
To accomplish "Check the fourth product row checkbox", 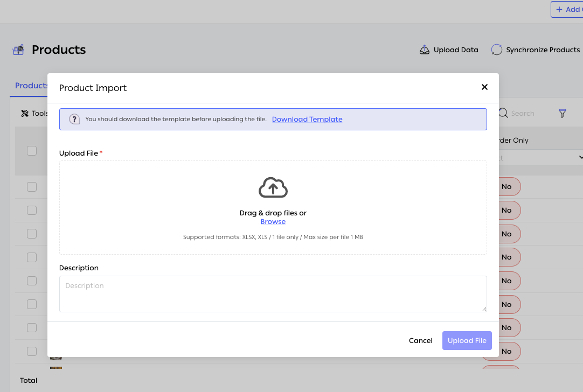I will [32, 257].
